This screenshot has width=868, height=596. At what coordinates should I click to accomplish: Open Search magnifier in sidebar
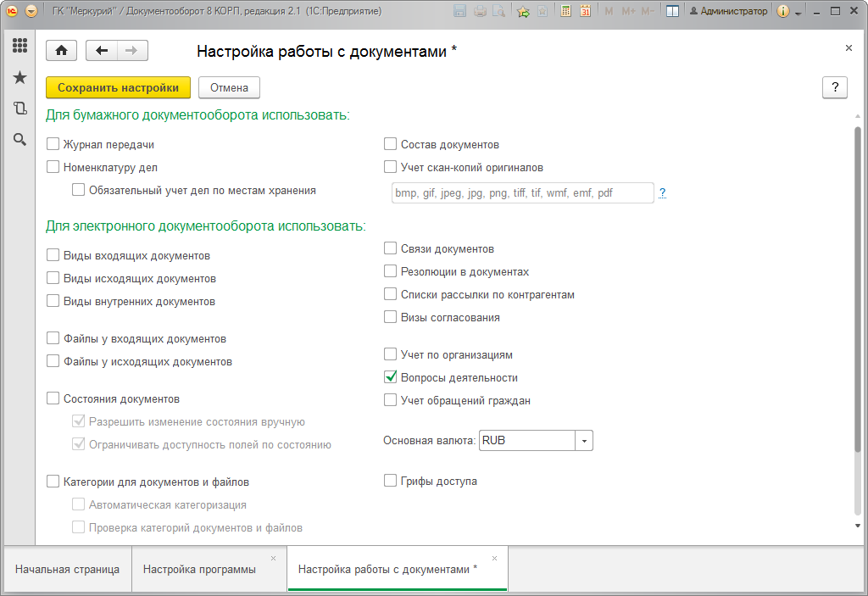20,139
